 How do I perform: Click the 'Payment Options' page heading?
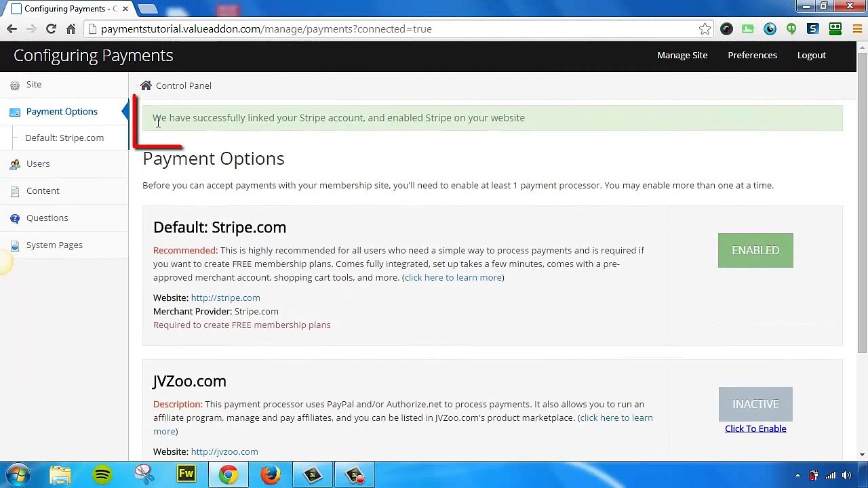tap(214, 158)
